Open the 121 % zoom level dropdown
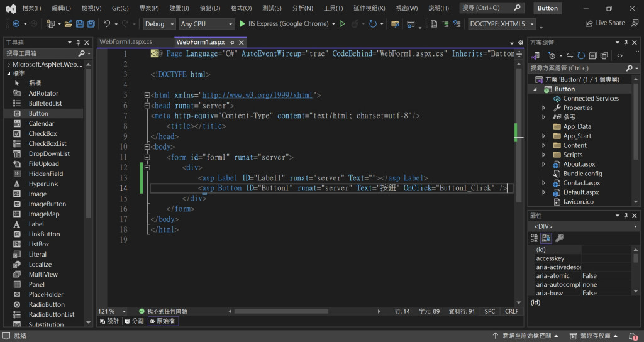The image size is (644, 342). (112, 311)
